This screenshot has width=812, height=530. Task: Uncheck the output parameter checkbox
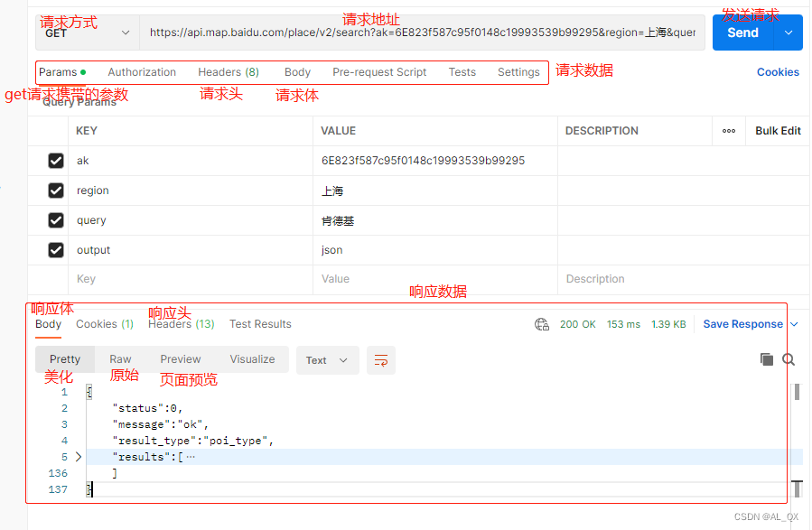pyautogui.click(x=56, y=250)
